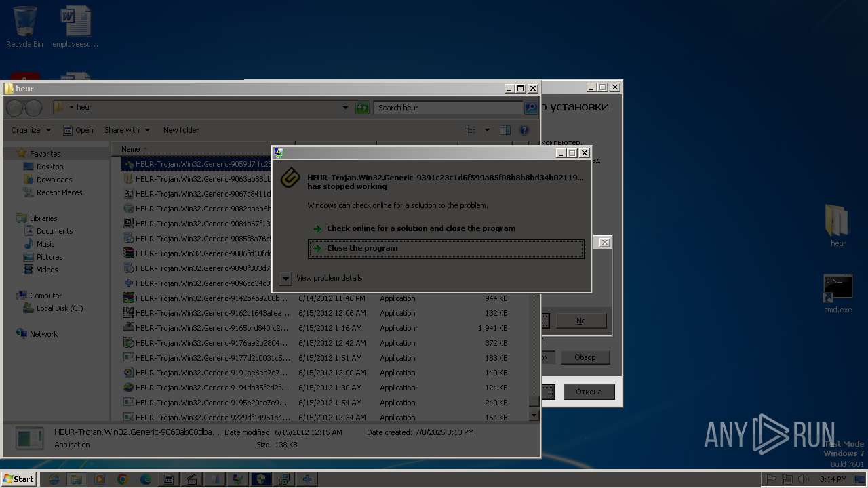
Task: Click the search magnifier icon in Explorer
Action: 531,108
